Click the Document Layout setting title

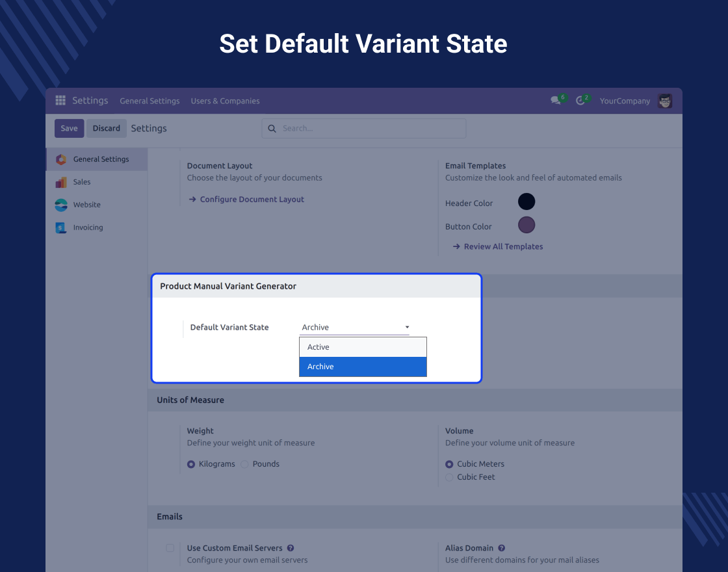[220, 166]
